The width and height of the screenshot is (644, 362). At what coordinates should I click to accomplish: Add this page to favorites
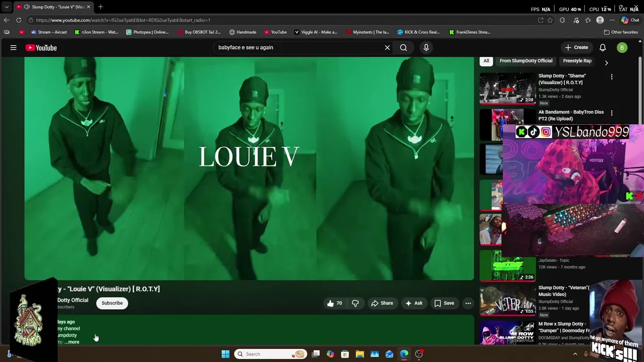(550, 20)
